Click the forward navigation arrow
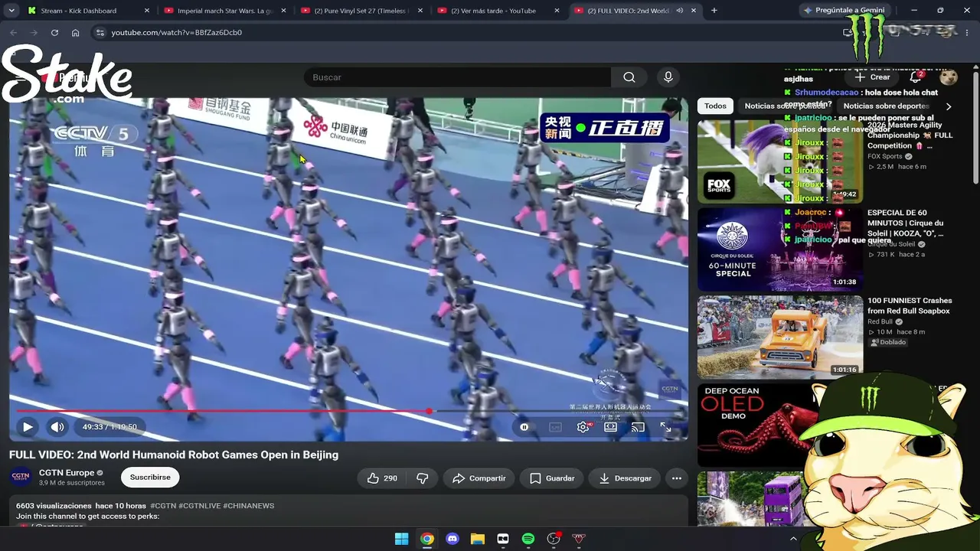 pos(34,33)
